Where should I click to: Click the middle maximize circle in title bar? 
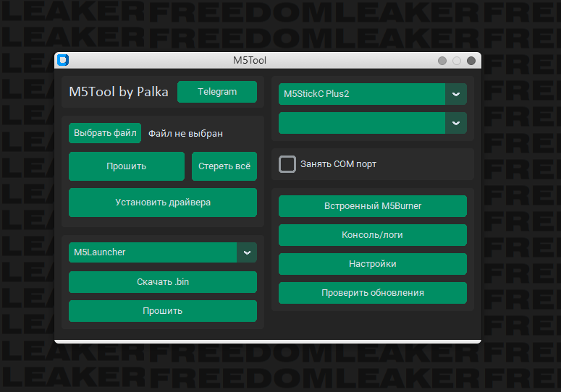point(457,61)
